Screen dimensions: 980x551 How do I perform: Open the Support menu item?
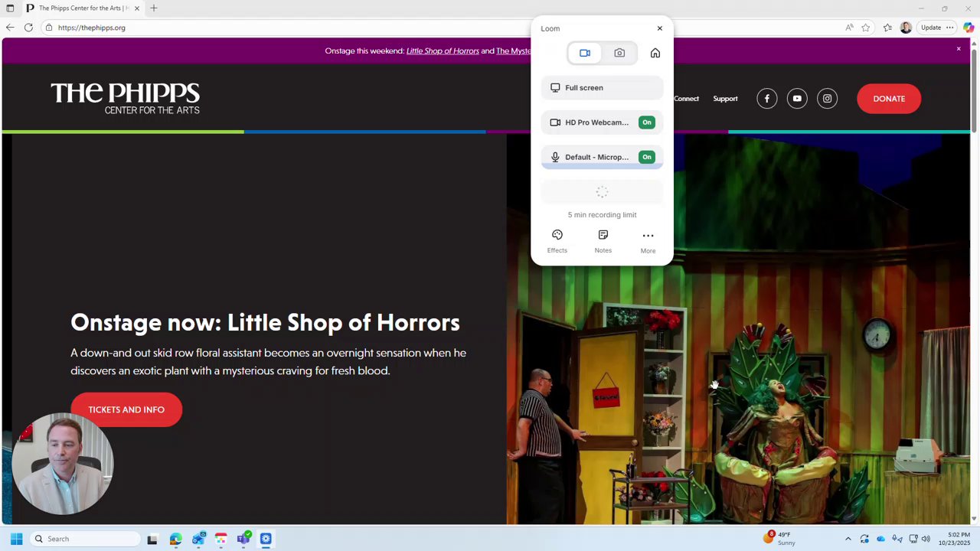click(x=725, y=99)
